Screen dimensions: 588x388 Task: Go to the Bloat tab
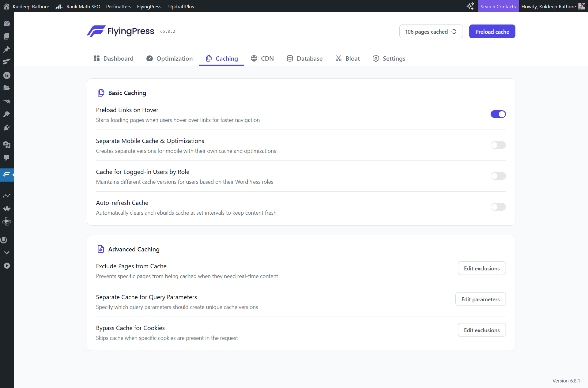[347, 58]
